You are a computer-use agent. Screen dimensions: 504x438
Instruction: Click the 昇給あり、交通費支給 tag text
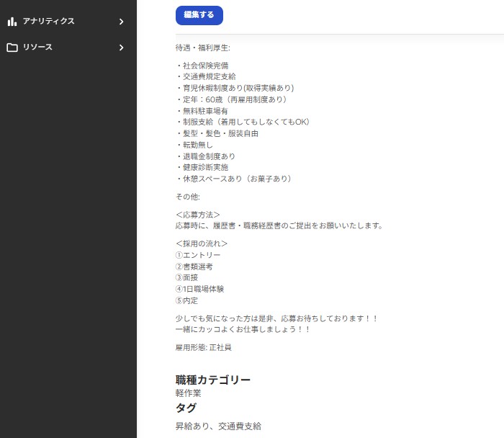(218, 426)
